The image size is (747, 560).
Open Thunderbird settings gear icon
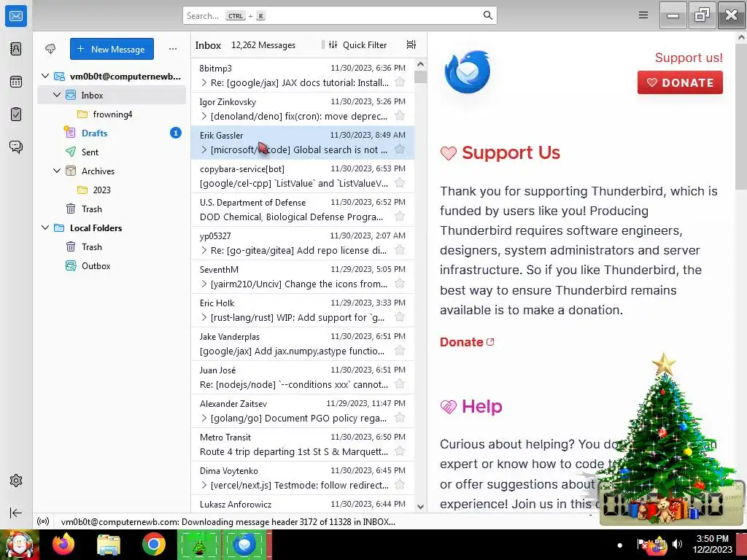(16, 481)
